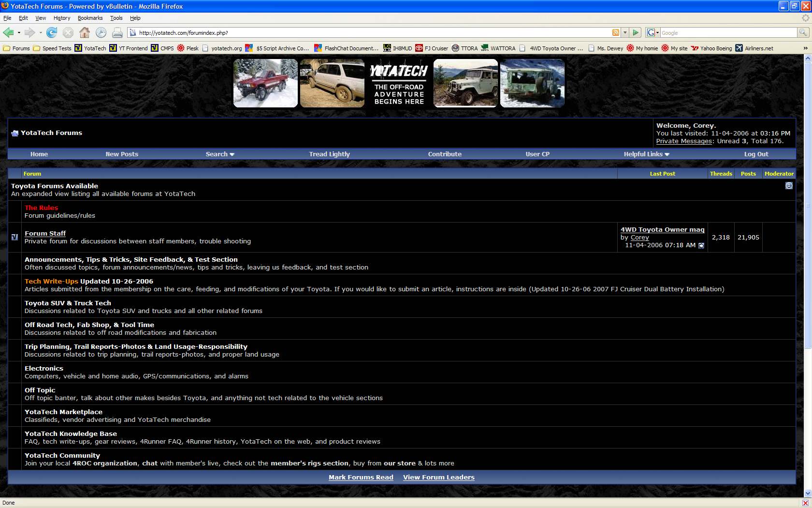Screen dimensions: 812x508
Task: Go to the Home page icon
Action: [85, 32]
